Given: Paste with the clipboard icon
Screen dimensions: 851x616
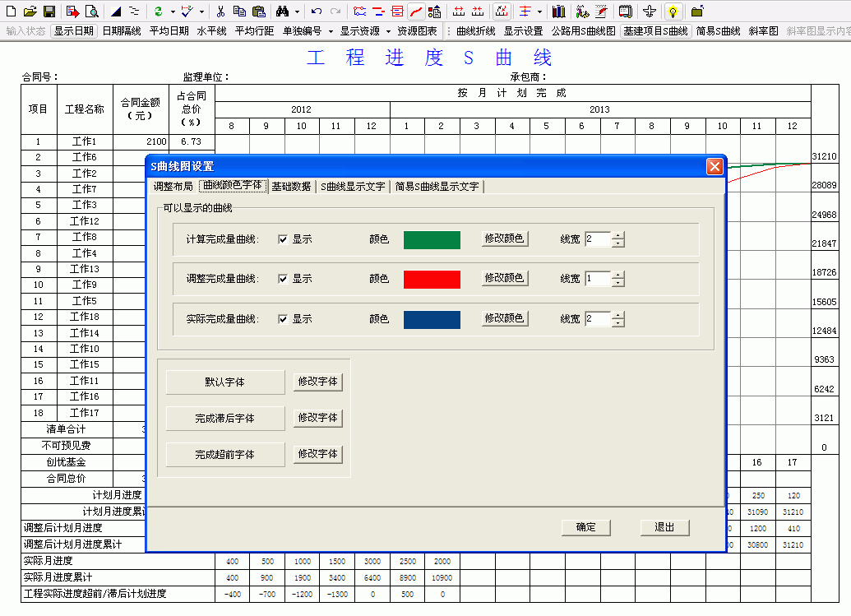Looking at the screenshot, I should [x=259, y=11].
